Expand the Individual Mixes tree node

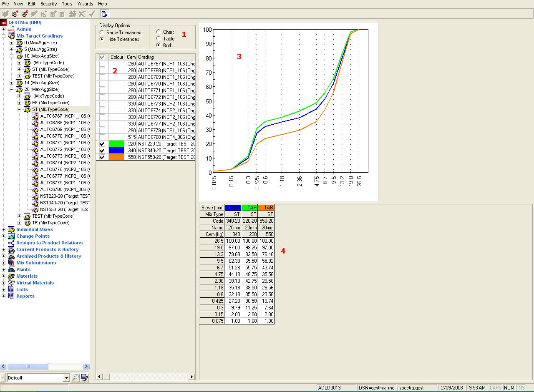[x=4, y=229]
